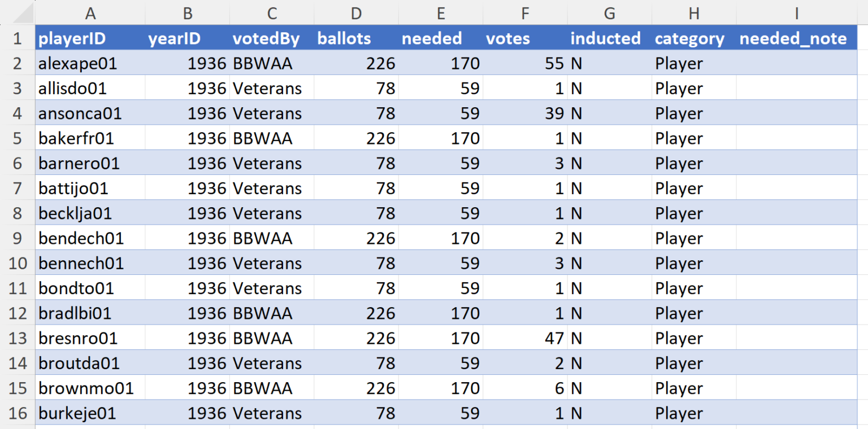Click votes value 55 cell
The image size is (868, 429).
click(x=524, y=63)
